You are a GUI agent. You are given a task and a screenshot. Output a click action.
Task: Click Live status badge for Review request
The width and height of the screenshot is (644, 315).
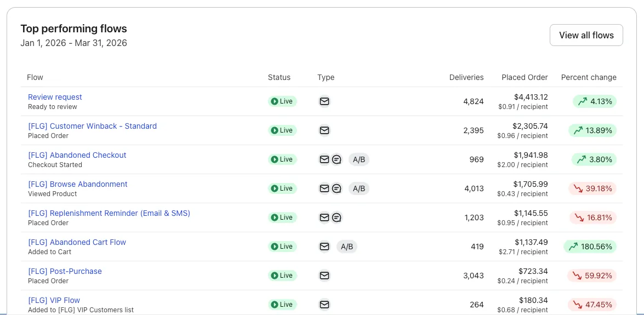coord(282,101)
